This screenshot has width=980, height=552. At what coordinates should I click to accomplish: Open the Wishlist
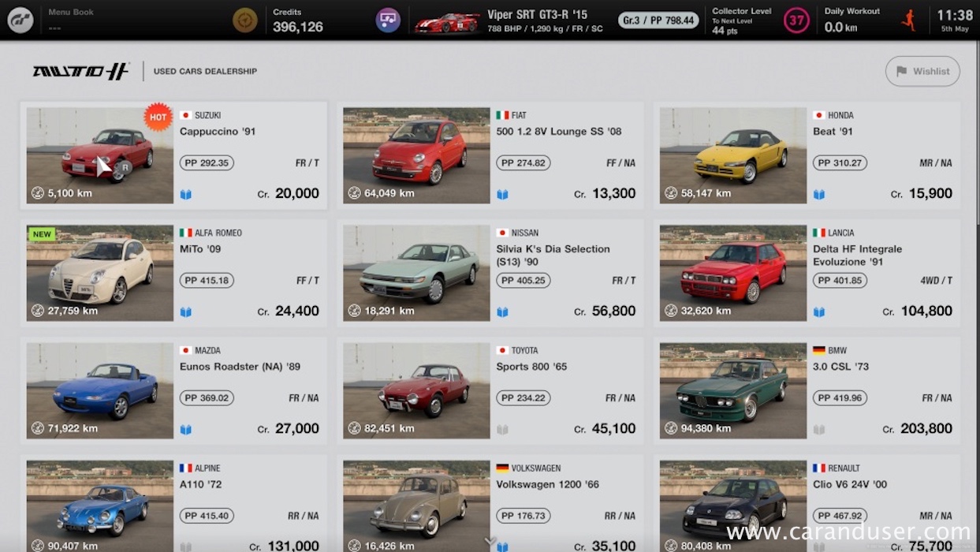point(922,71)
